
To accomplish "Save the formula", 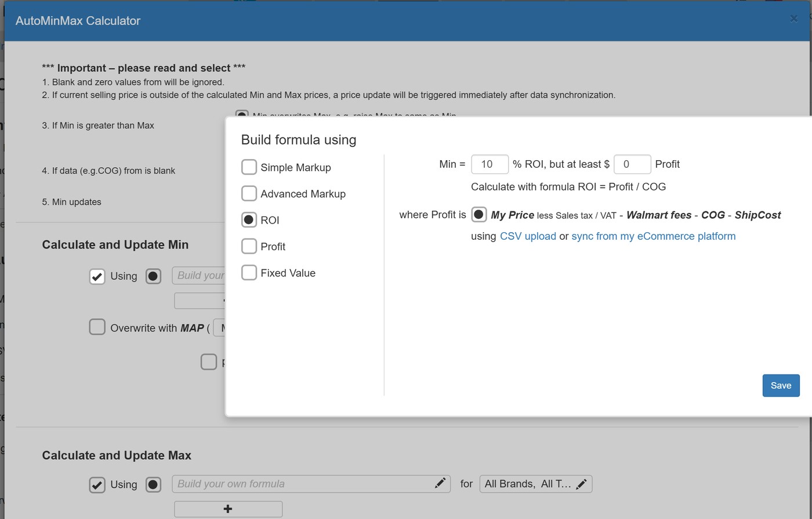I will [781, 385].
